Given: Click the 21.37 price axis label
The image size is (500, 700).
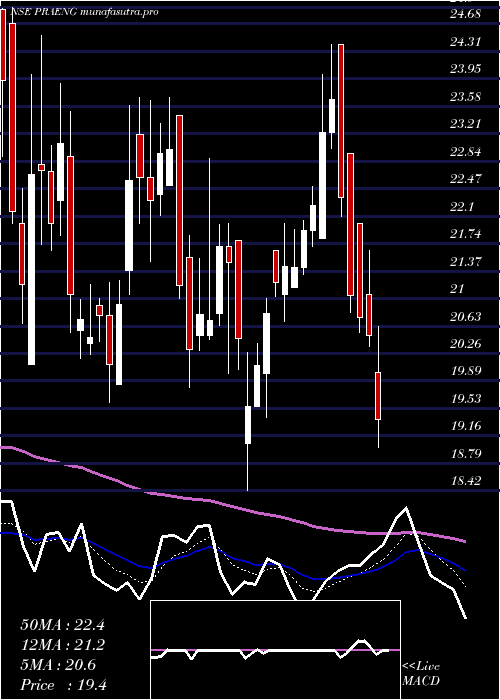Looking at the screenshot, I should (465, 262).
